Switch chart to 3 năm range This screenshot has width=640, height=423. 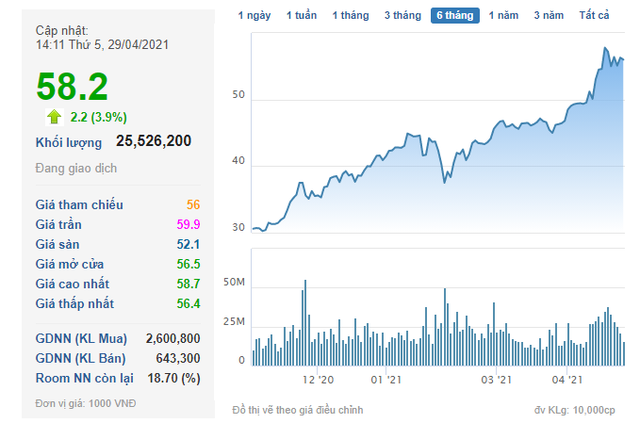(x=549, y=16)
